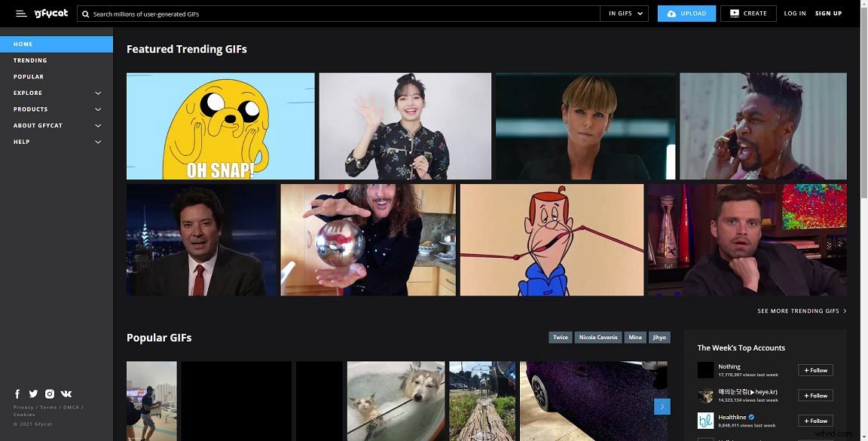Expand the Explore sidebar section

57,92
